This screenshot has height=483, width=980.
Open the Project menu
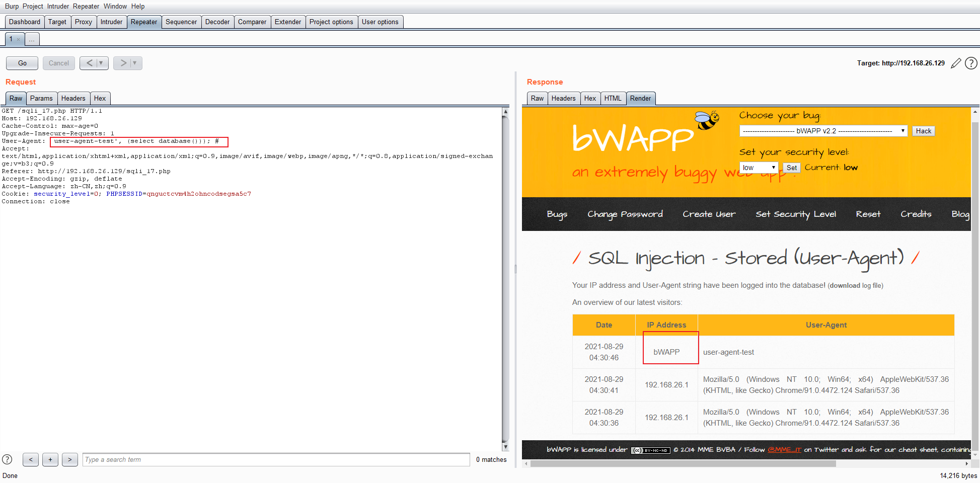(33, 6)
